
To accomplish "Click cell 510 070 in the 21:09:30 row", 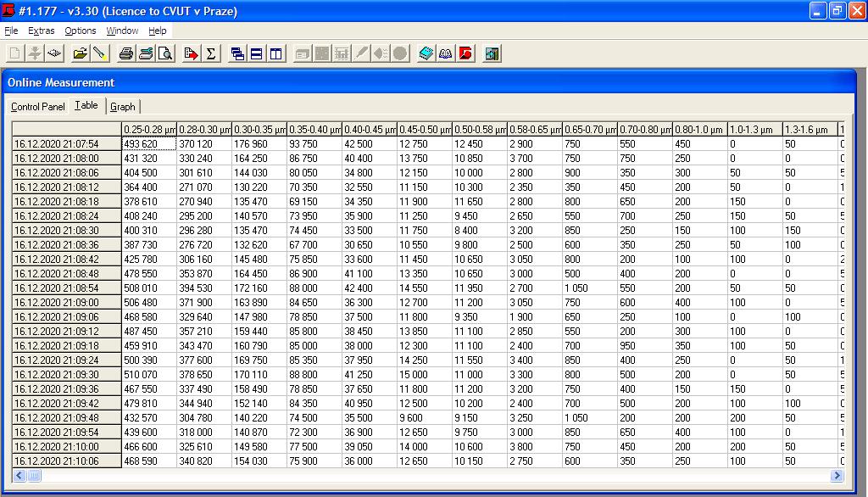I will pos(149,375).
